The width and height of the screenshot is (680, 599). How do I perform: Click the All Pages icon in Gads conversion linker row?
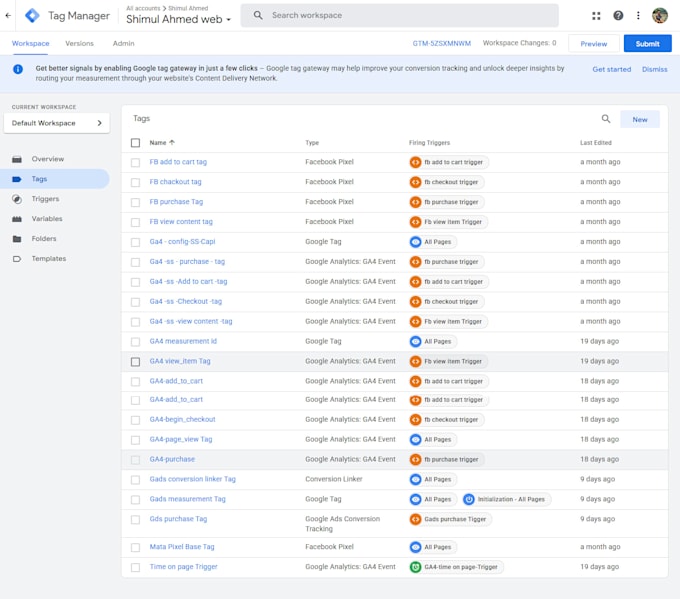[x=415, y=479]
